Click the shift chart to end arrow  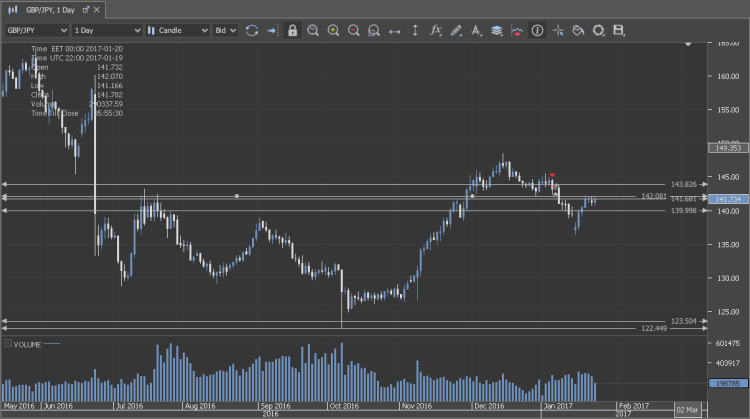click(272, 31)
